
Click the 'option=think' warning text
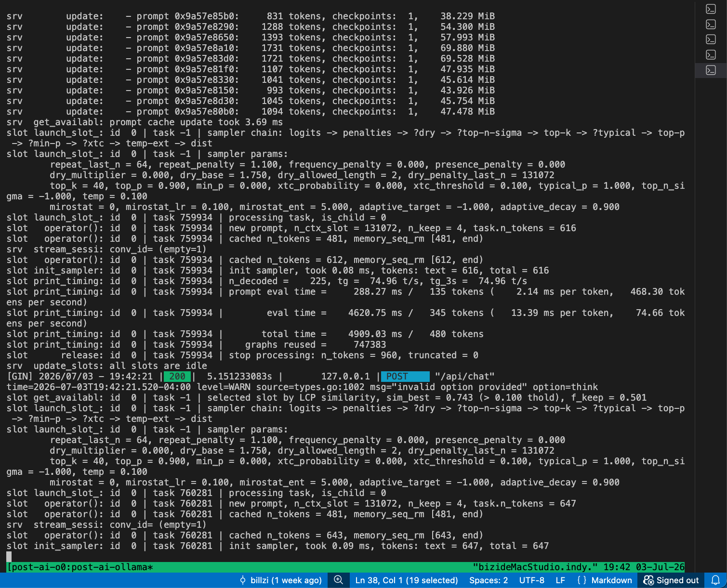565,387
